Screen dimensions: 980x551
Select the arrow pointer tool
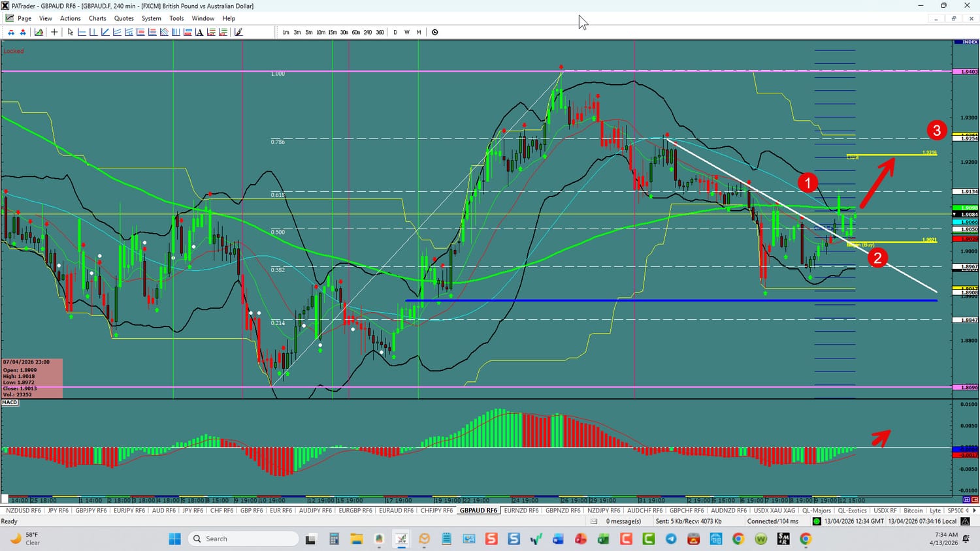click(71, 32)
